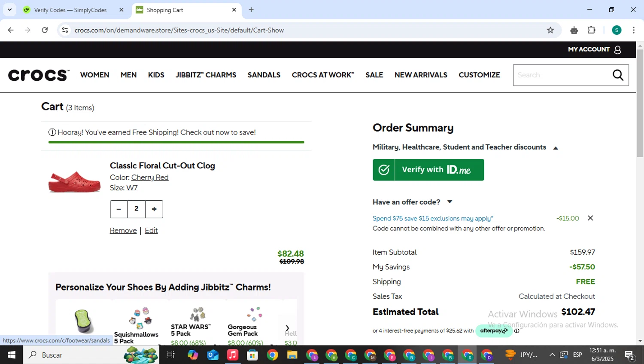This screenshot has height=364, width=644.
Task: Increase clog quantity with plus button
Action: [154, 209]
